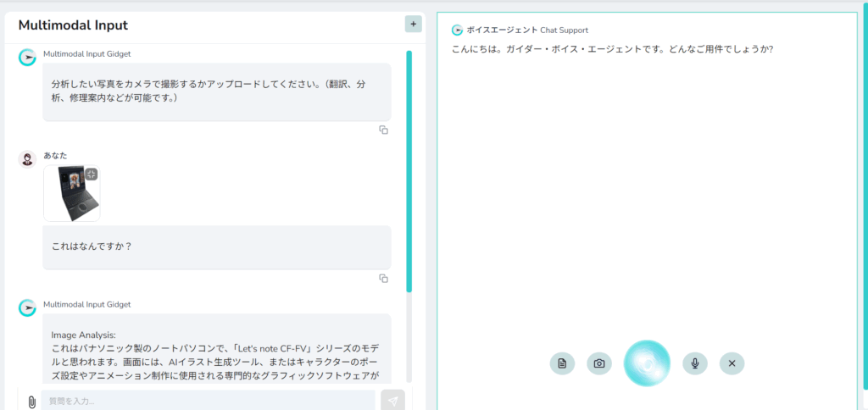
Task: Click the 'Multimodal Input' heading
Action: [73, 25]
